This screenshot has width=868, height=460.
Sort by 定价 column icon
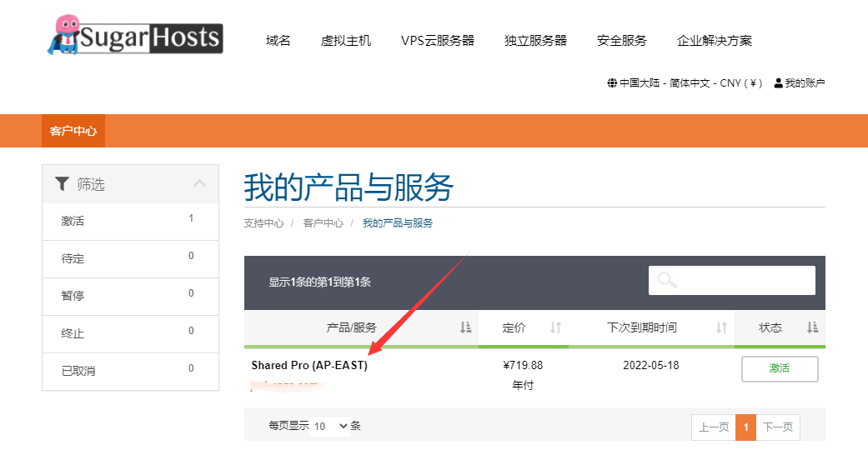point(555,327)
